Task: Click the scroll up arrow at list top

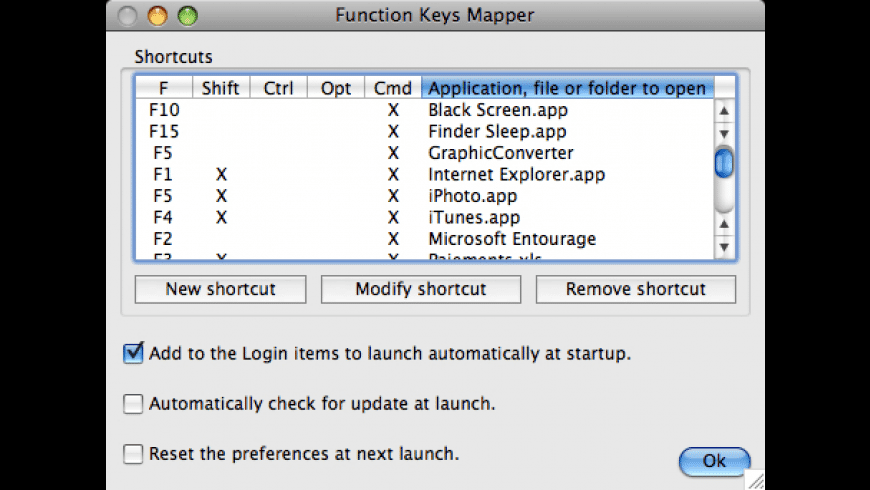Action: click(724, 110)
